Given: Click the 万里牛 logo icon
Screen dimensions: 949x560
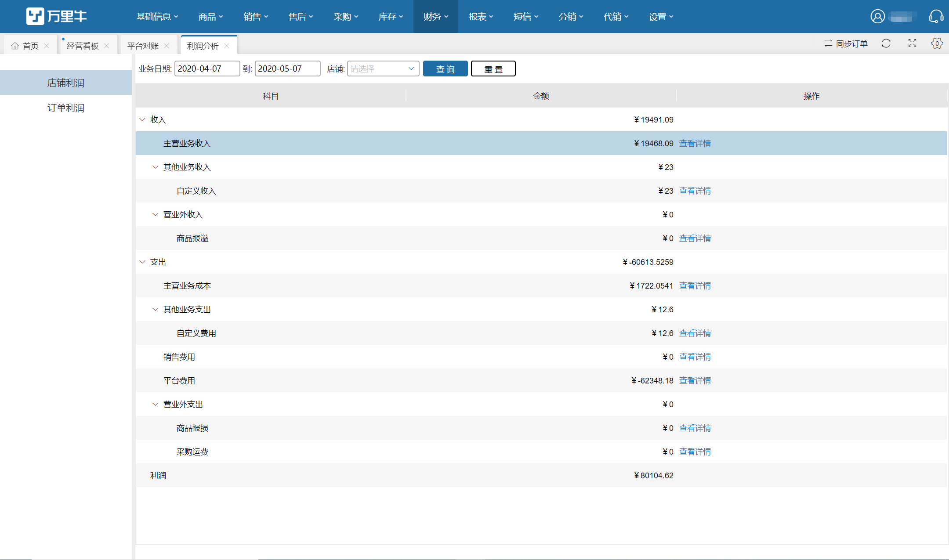Looking at the screenshot, I should (x=35, y=16).
